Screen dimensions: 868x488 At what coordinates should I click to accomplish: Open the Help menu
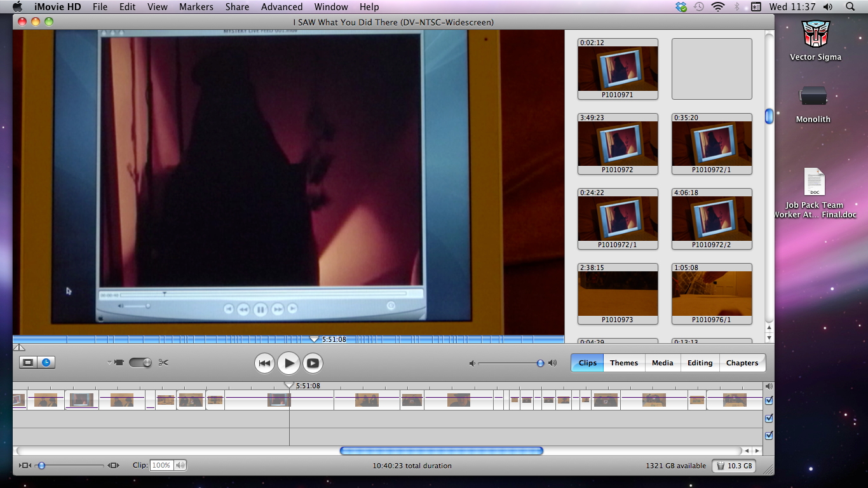(369, 7)
